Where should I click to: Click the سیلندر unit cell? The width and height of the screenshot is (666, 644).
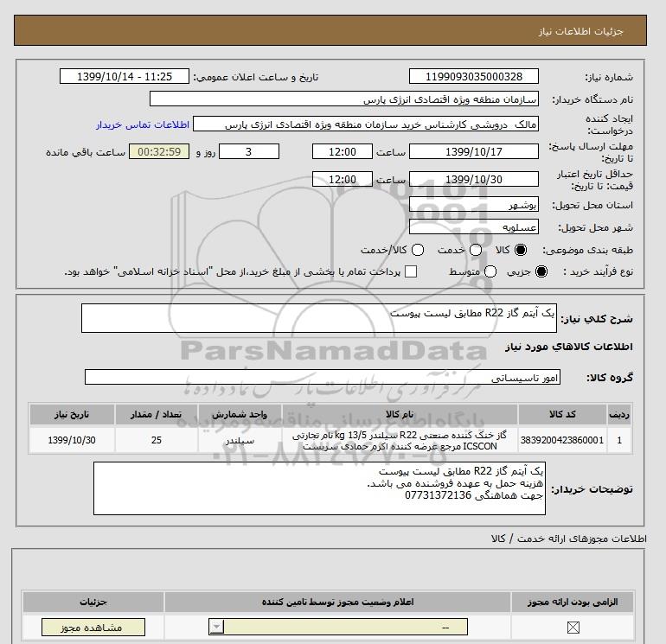(x=240, y=440)
